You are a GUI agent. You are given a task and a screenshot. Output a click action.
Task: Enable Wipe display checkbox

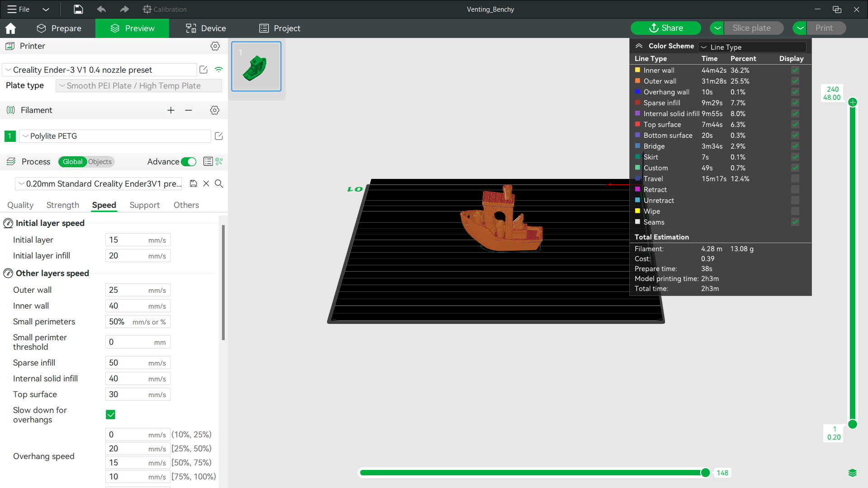point(795,211)
